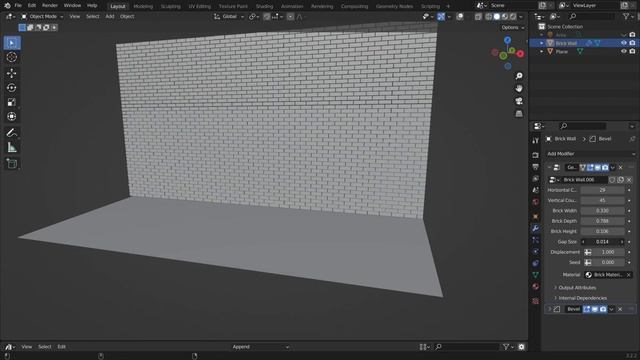Screen dimensions: 640x360
Task: Open the Object Mode dropdown
Action: click(x=42, y=17)
